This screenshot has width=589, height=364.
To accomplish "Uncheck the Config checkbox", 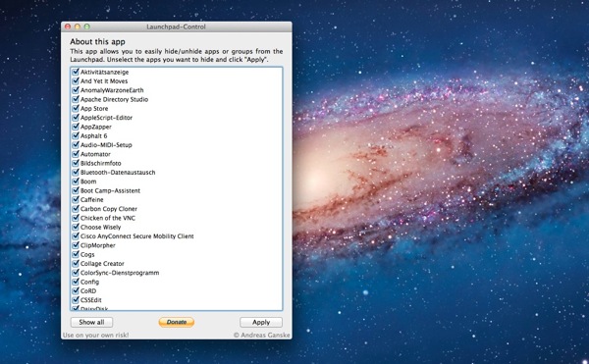I will (x=76, y=282).
